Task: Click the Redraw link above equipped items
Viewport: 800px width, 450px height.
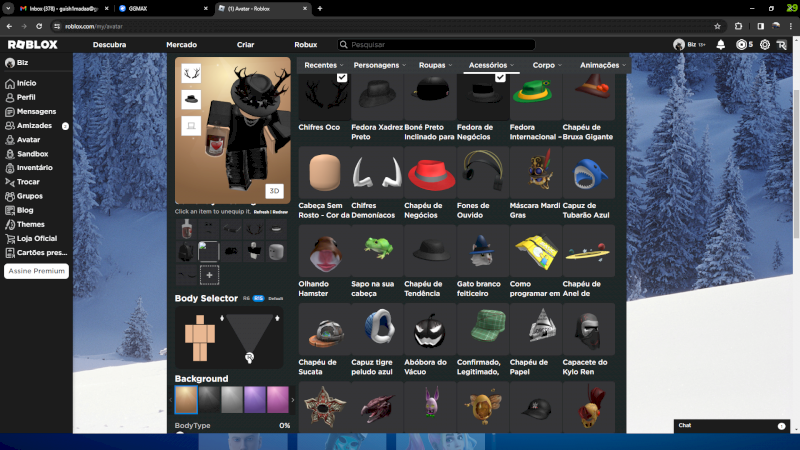Action: click(280, 212)
